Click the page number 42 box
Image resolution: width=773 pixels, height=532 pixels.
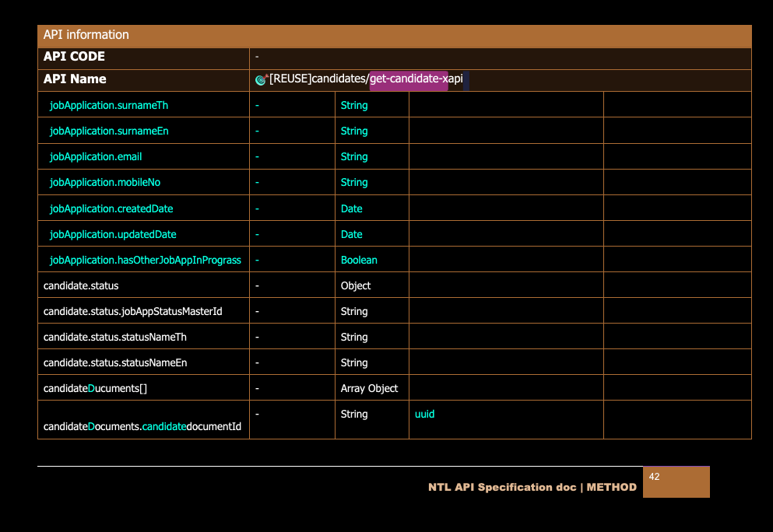coord(676,481)
